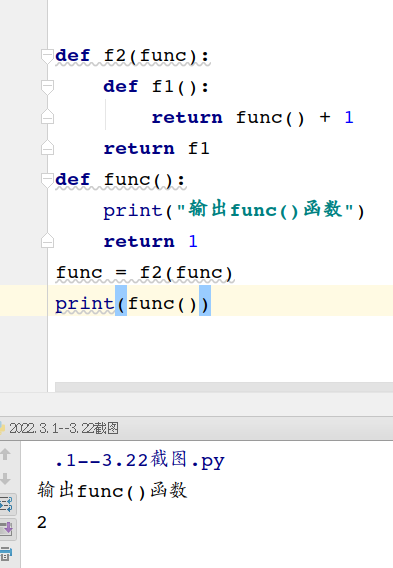Click the console output 输出func()函数
Viewport: 393px width, 568px height.
point(112,491)
